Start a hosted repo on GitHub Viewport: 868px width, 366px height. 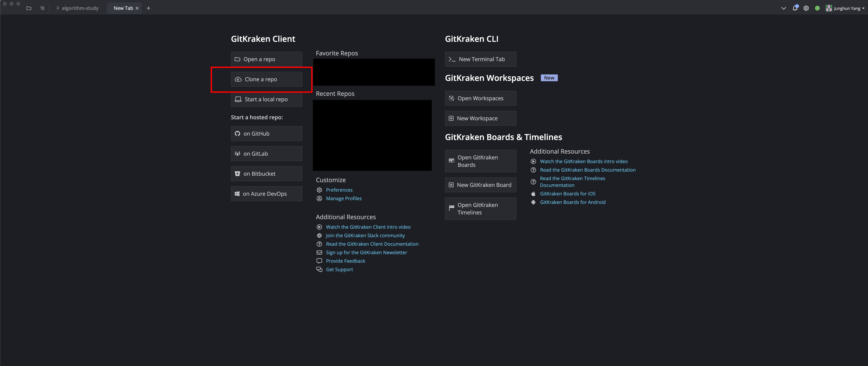(266, 133)
